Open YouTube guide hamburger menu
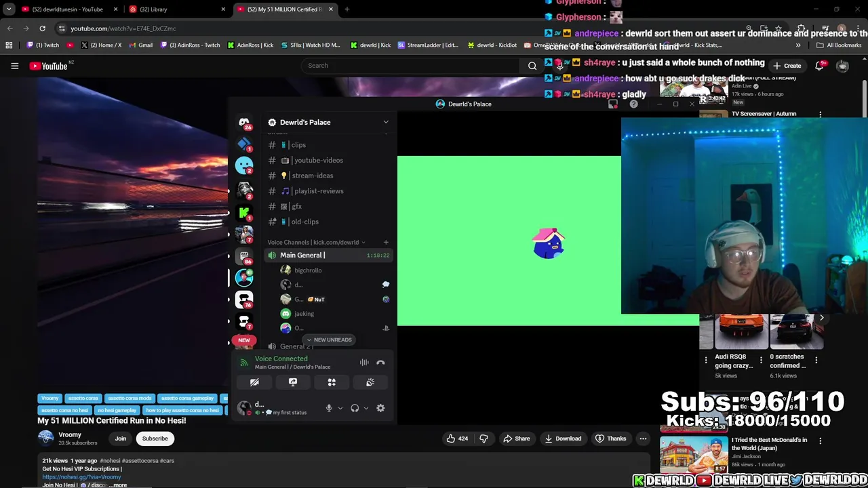The width and height of the screenshot is (868, 488). (14, 66)
